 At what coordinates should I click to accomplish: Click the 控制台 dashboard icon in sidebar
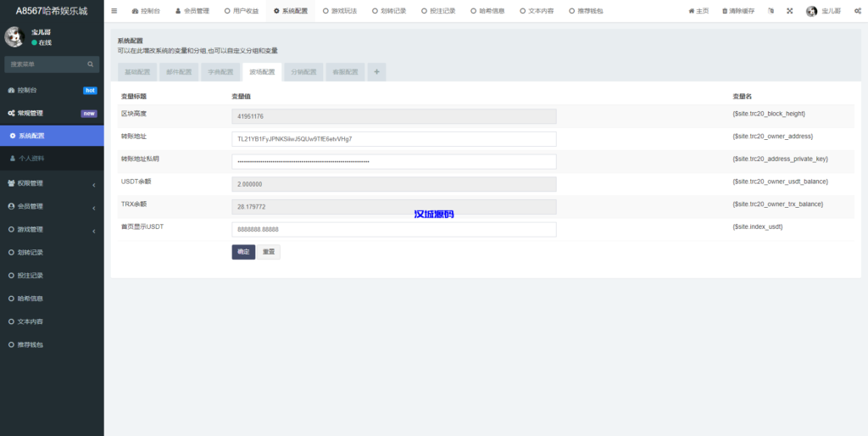coord(11,90)
